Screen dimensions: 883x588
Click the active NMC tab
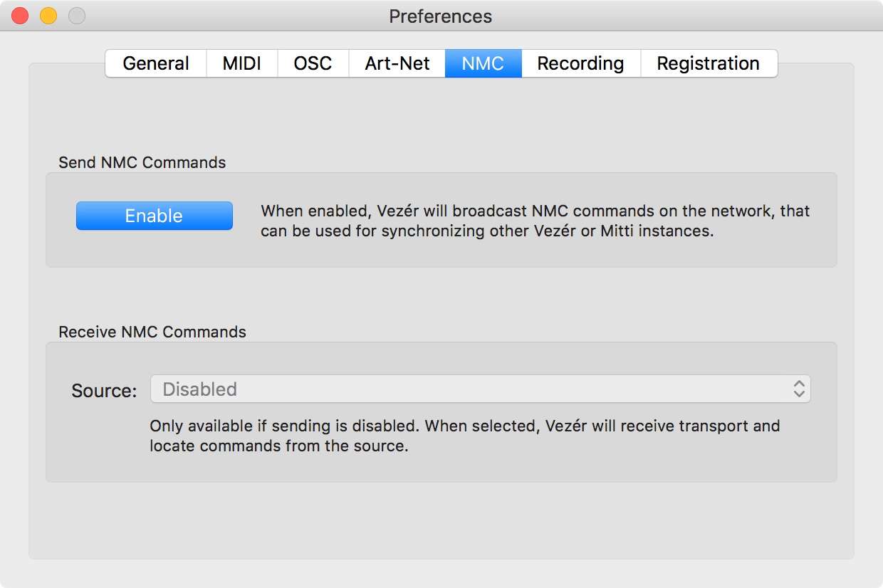coord(483,63)
